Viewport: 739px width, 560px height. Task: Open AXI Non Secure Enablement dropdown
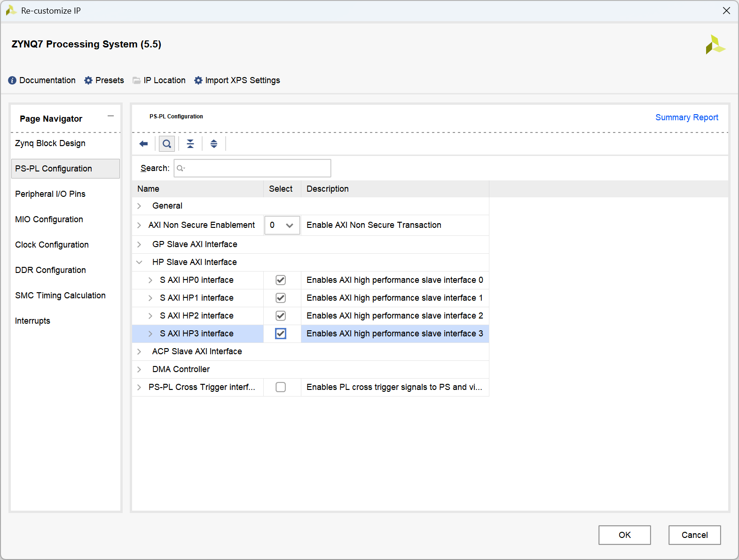click(x=282, y=226)
